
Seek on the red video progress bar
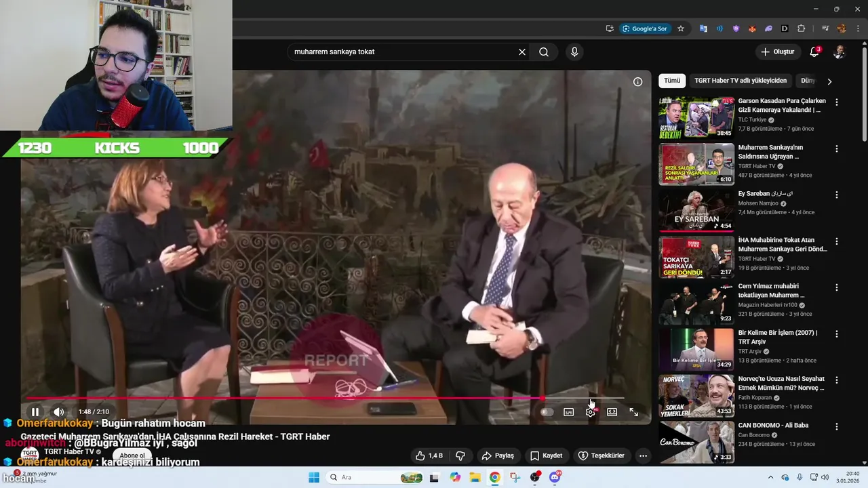coord(325,398)
